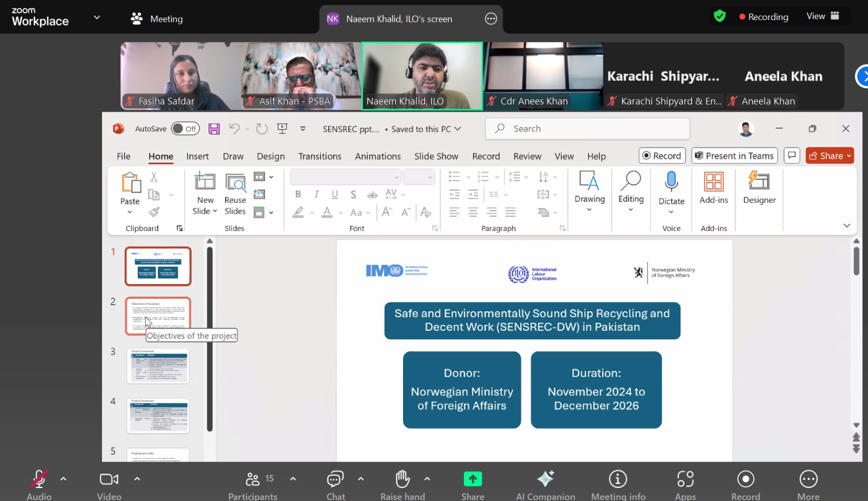Click the orange Share button in PowerPoint
The image size is (868, 501).
tap(829, 156)
